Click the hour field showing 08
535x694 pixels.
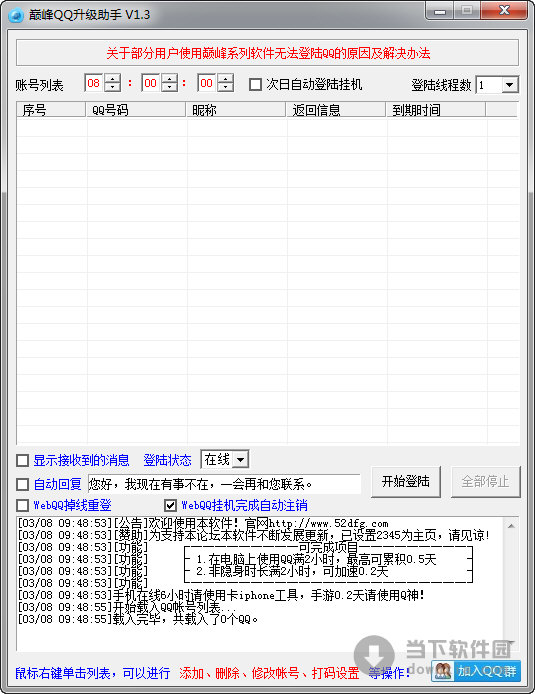(x=94, y=83)
